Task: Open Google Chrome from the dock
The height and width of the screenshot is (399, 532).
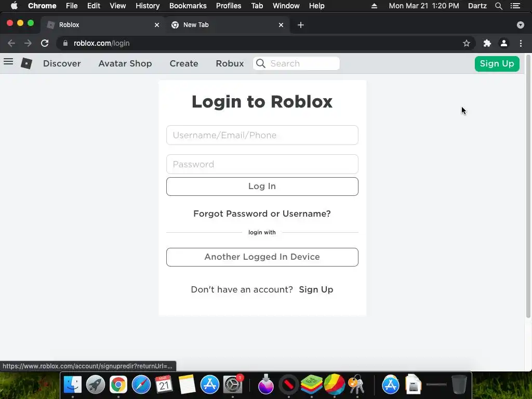Action: coord(118,384)
